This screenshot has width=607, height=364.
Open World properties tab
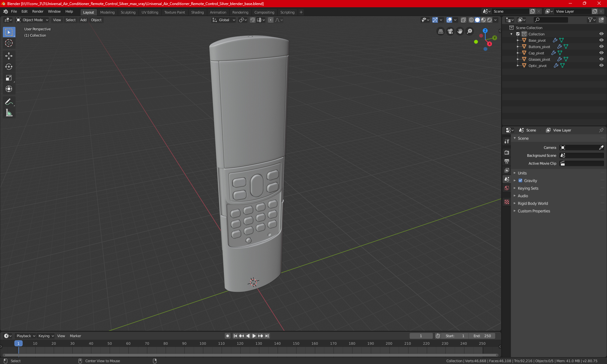point(507,188)
